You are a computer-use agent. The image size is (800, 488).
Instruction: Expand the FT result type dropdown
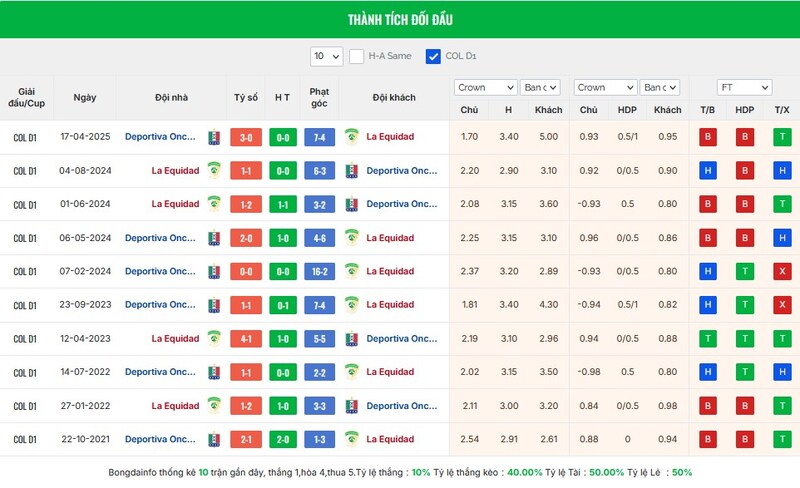[x=744, y=87]
